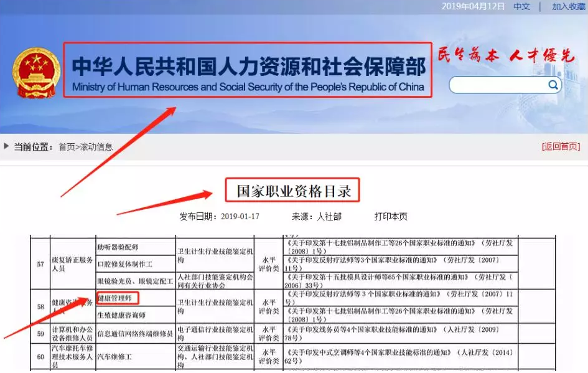
Task: Click the English ministry name subtitle
Action: click(248, 87)
